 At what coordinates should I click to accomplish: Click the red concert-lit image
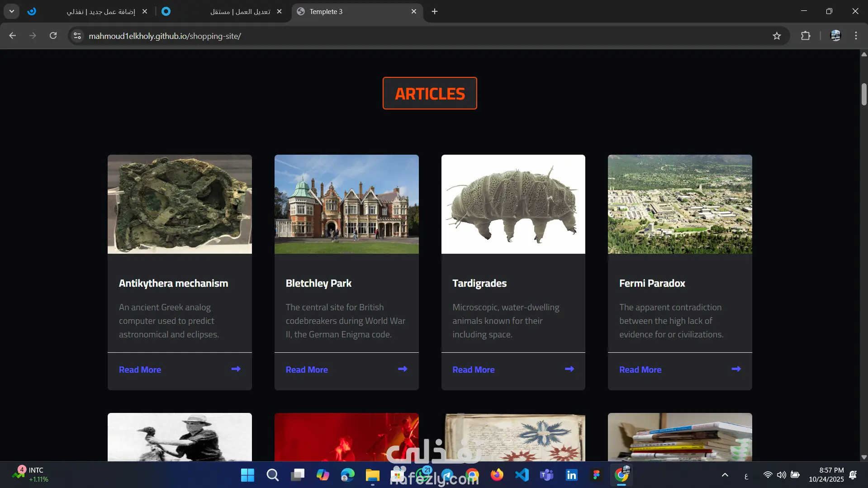pos(346,437)
